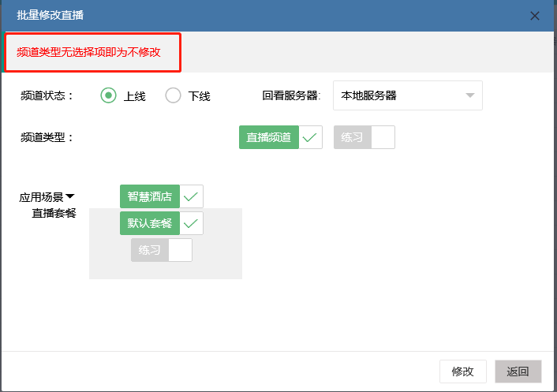The width and height of the screenshot is (557, 392).
Task: Select the 上线 radio button
Action: pyautogui.click(x=109, y=95)
